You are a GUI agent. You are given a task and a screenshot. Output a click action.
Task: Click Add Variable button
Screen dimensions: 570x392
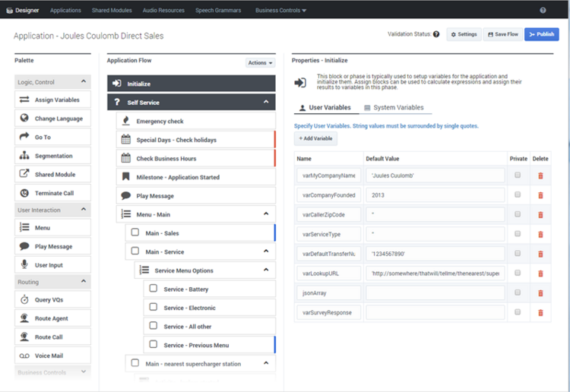coord(315,138)
